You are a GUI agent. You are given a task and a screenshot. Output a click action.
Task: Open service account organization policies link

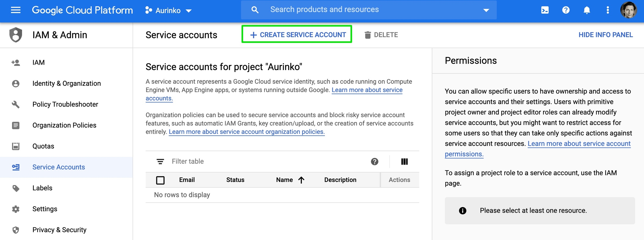247,132
